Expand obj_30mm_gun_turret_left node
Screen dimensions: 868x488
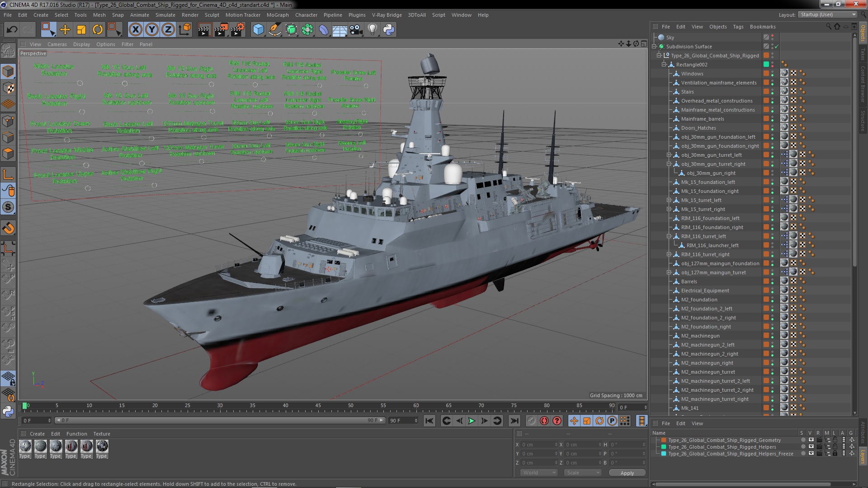click(669, 155)
